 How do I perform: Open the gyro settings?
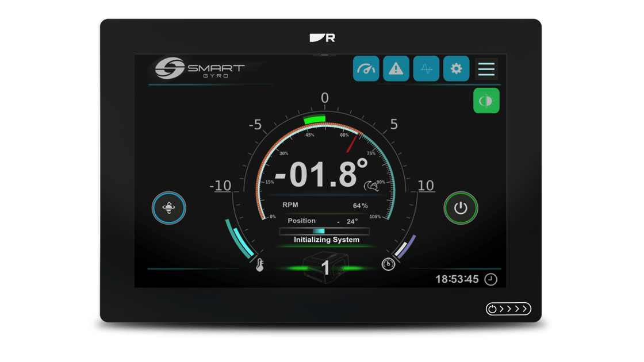tap(456, 69)
